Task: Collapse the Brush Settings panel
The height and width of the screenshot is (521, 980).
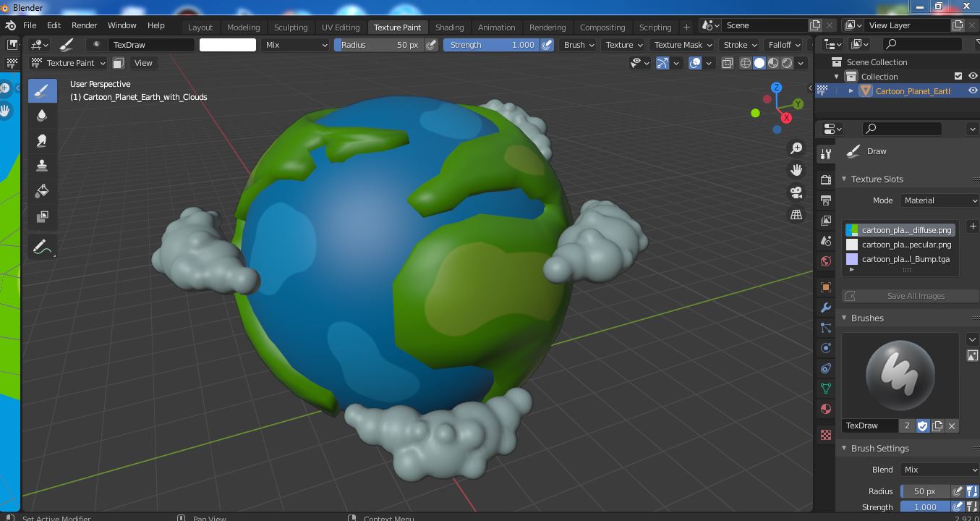Action: coord(844,449)
